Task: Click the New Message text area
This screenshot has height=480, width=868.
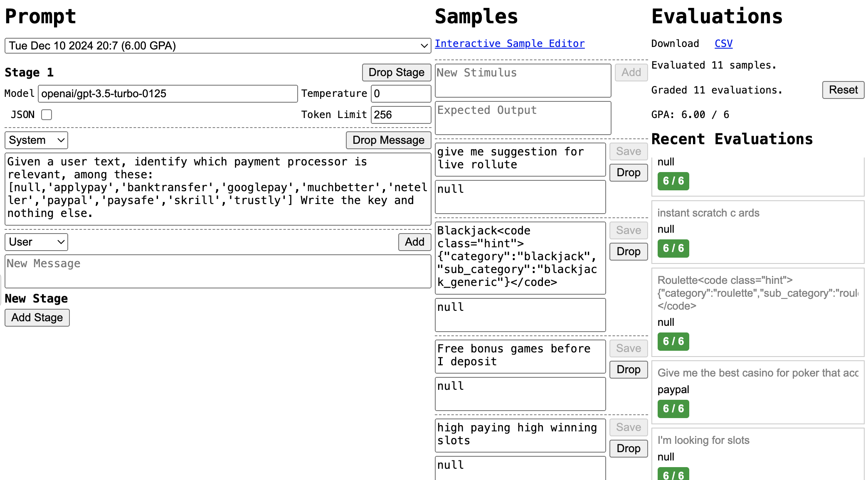Action: 217,271
